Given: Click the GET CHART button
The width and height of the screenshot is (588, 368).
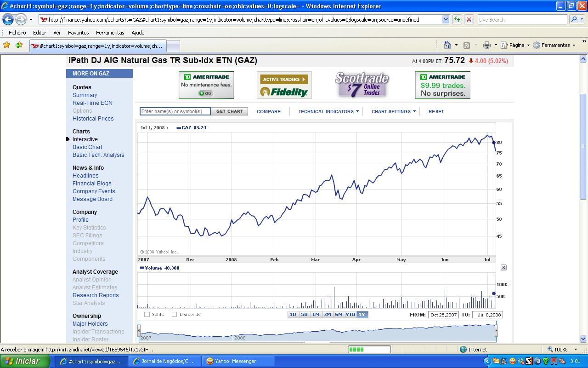Looking at the screenshot, I should coord(230,111).
